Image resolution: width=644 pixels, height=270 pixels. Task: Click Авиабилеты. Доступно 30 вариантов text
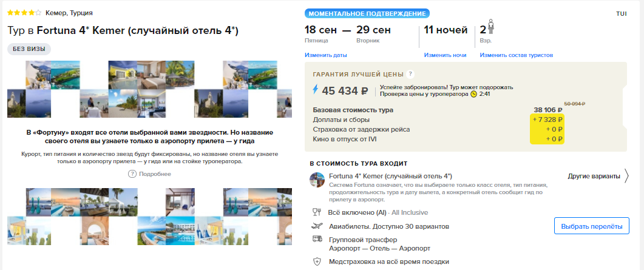(389, 226)
